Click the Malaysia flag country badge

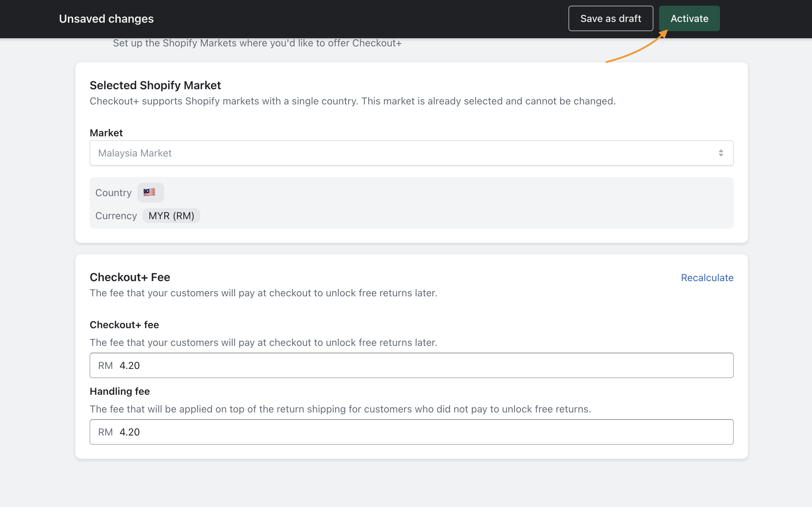coord(150,192)
